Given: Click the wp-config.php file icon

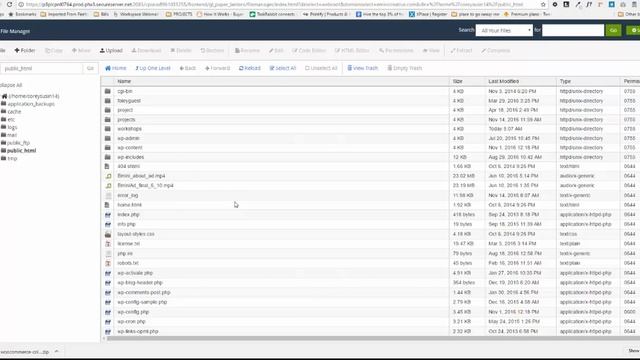Looking at the screenshot, I should click(x=108, y=312).
